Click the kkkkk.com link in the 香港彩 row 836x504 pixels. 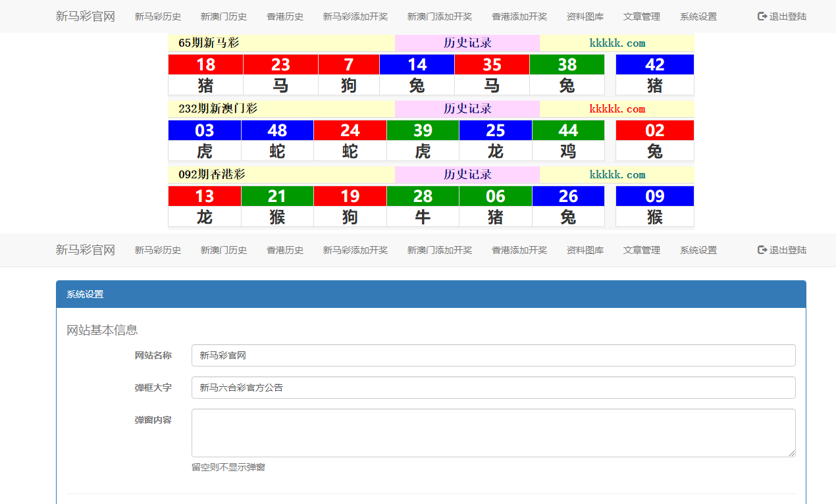617,175
